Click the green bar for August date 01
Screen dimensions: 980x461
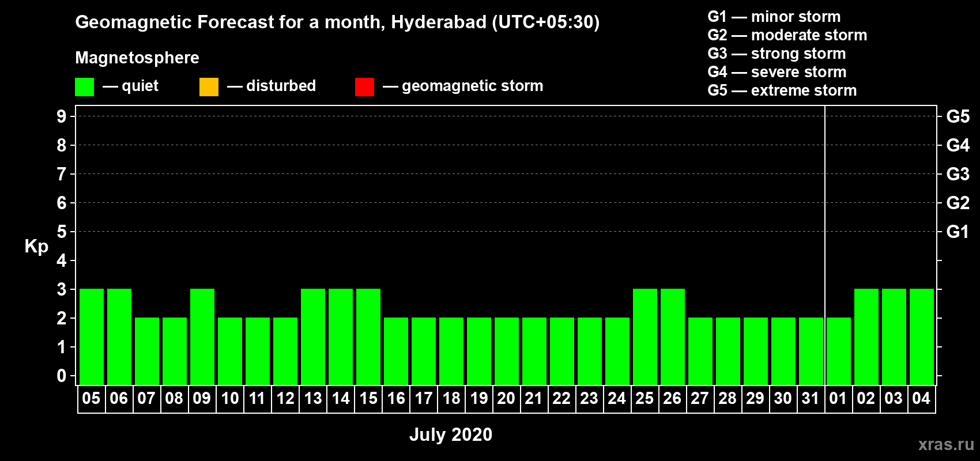click(839, 351)
